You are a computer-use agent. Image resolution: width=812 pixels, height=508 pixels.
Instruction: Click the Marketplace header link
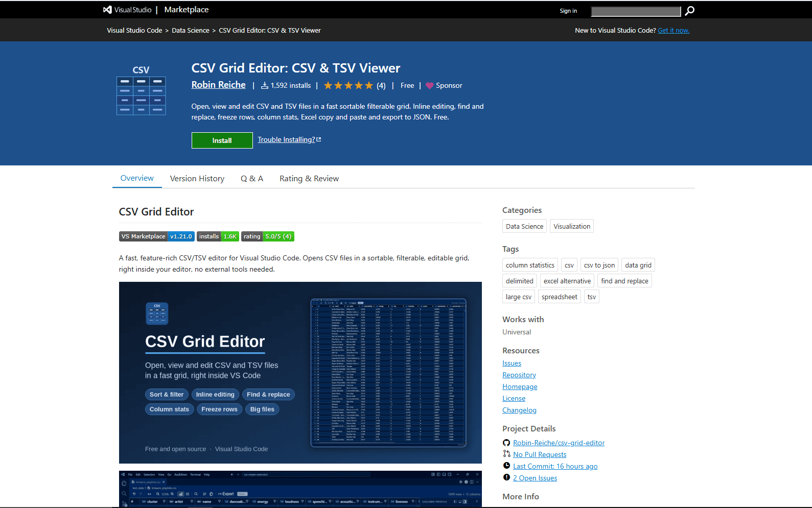[x=187, y=10]
